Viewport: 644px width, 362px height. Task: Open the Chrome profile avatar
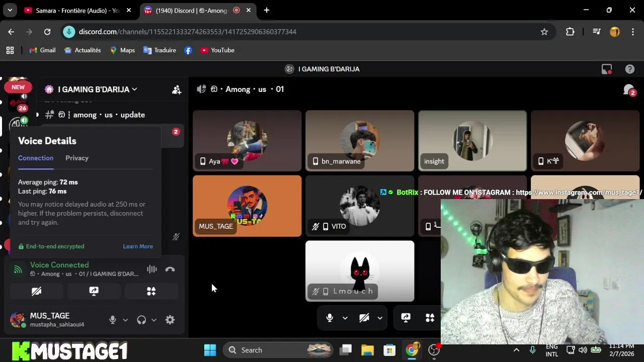[x=615, y=32]
